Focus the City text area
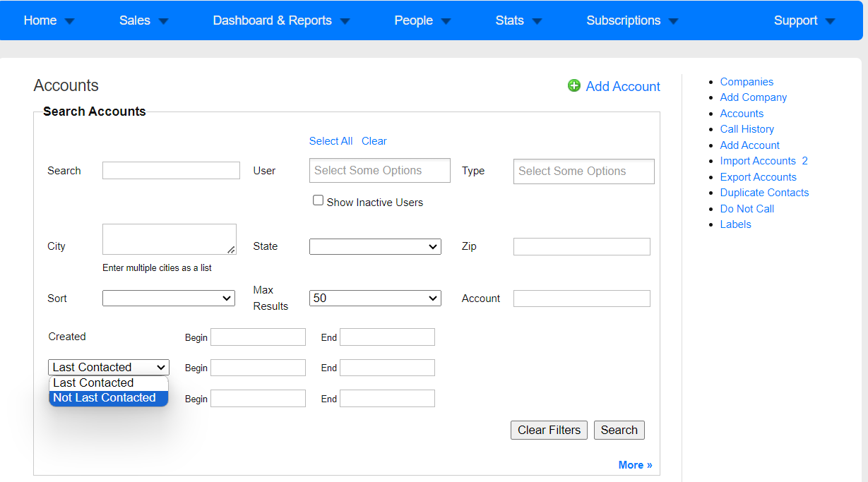Viewport: 868px width, 482px height. 170,239
